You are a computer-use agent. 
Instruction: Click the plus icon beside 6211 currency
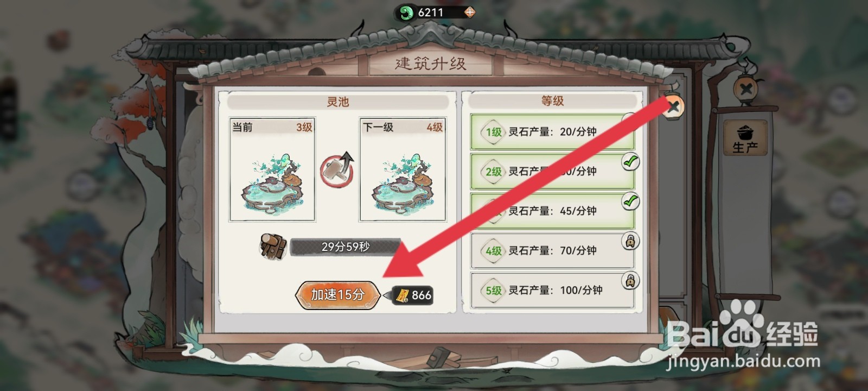pos(469,12)
